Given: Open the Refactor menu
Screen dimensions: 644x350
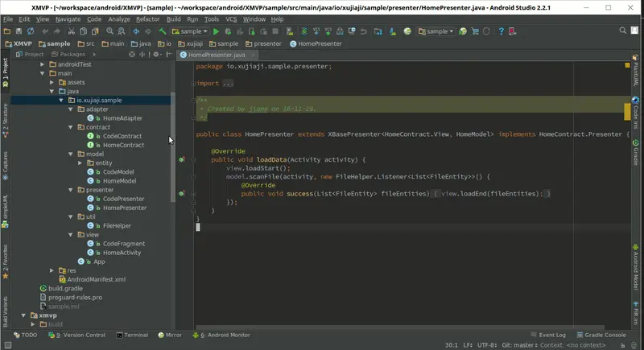Looking at the screenshot, I should [148, 19].
